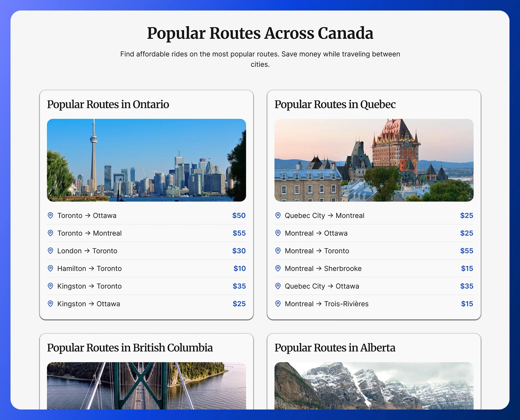This screenshot has height=420, width=520.
Task: Click the $50 price for Toronto → Ottawa
Action: click(x=239, y=216)
